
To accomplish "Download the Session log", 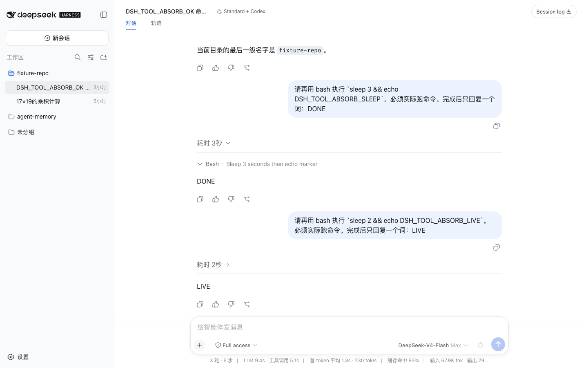I will (x=554, y=11).
